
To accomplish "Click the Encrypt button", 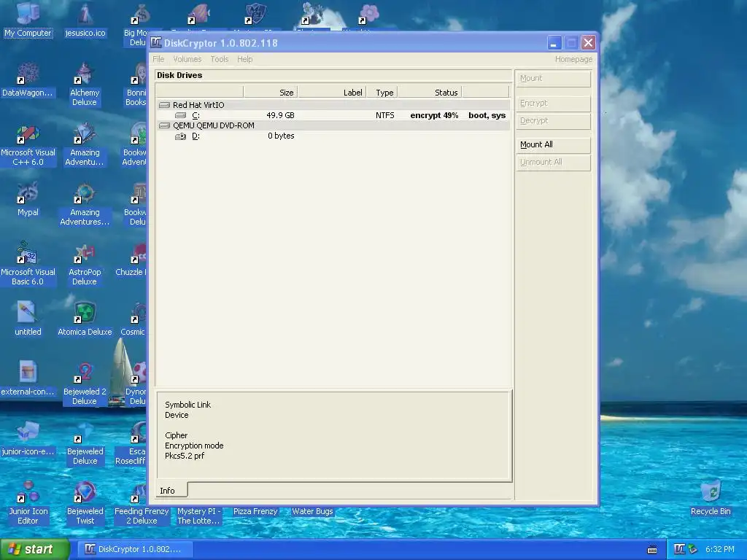I will coord(553,104).
